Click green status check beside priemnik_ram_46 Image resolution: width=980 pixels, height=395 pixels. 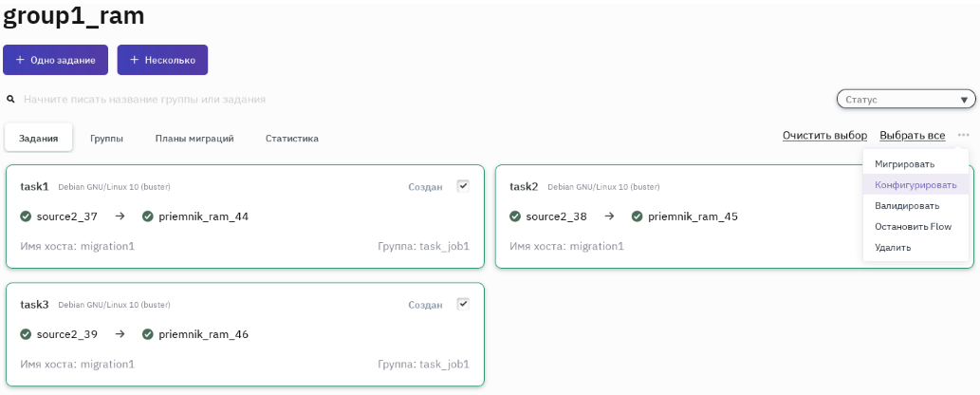point(148,334)
